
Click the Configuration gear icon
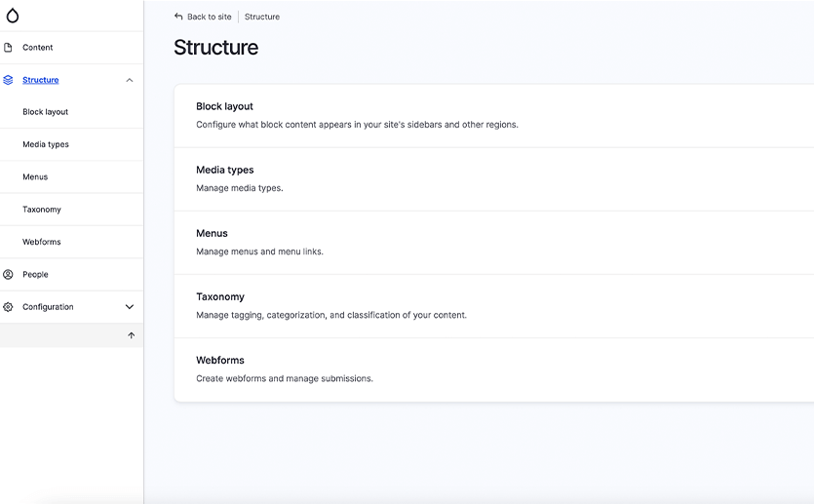[9, 307]
